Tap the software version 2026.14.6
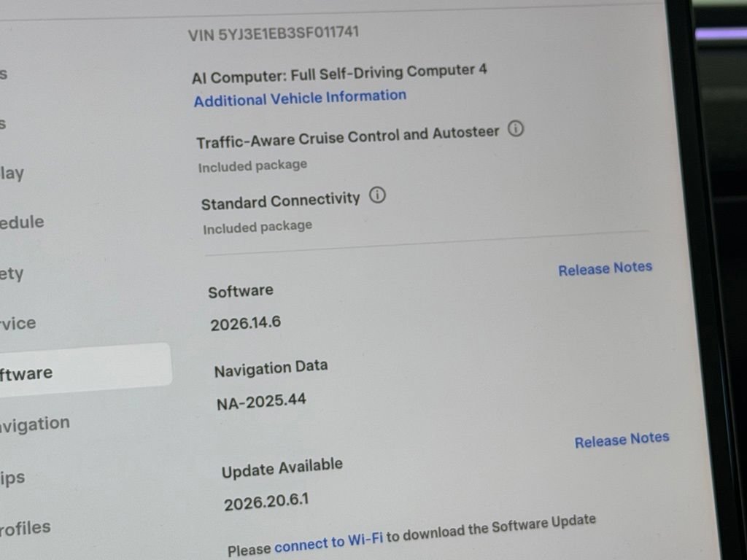 coord(246,324)
